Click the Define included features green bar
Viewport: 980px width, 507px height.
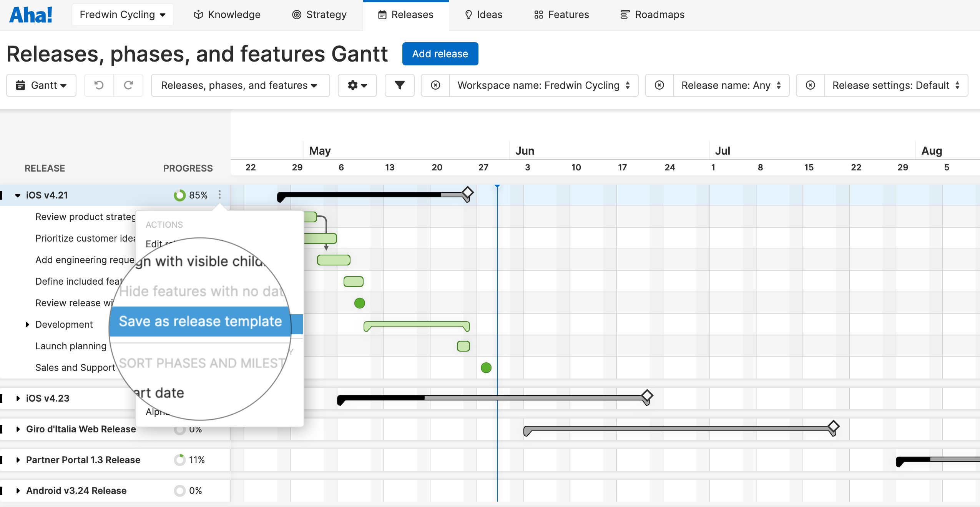click(x=354, y=282)
